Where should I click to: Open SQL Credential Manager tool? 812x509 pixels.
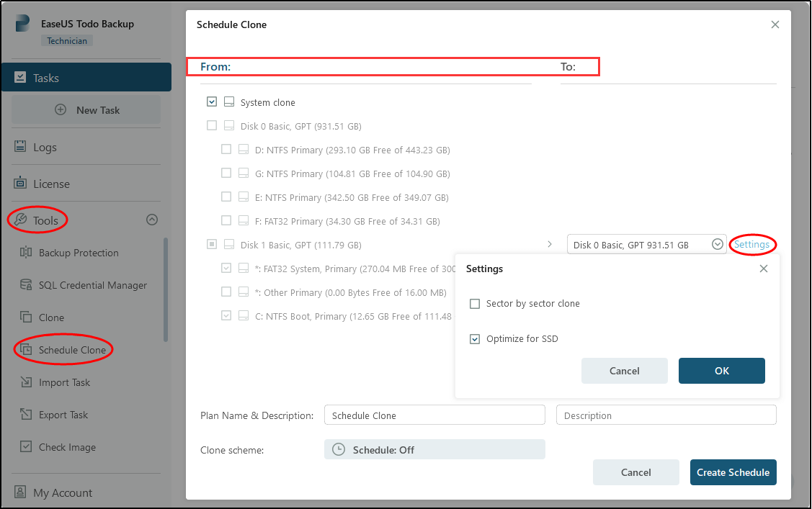click(x=93, y=286)
